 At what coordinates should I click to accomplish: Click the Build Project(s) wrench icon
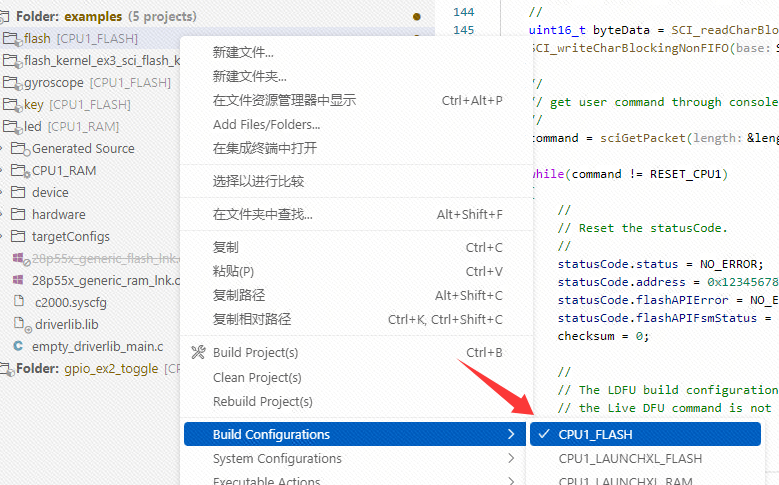click(198, 352)
